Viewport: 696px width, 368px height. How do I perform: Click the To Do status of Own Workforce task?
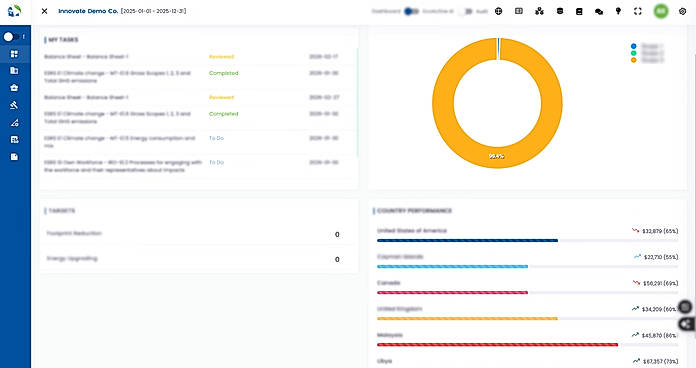tap(216, 162)
